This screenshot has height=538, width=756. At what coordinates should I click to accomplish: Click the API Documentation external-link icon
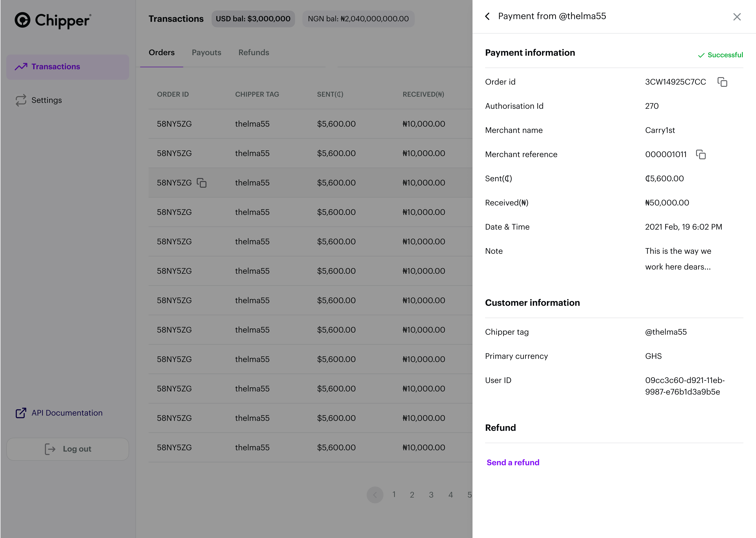tap(21, 413)
